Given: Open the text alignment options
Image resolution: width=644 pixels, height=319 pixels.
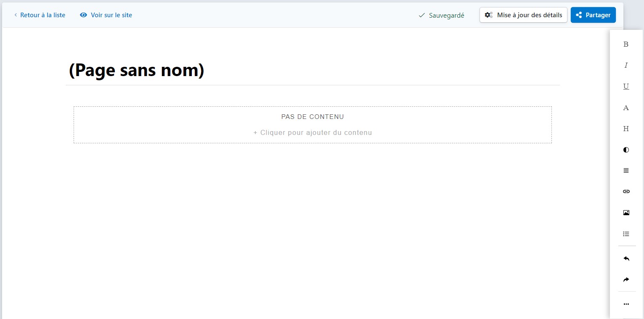Looking at the screenshot, I should (x=626, y=171).
